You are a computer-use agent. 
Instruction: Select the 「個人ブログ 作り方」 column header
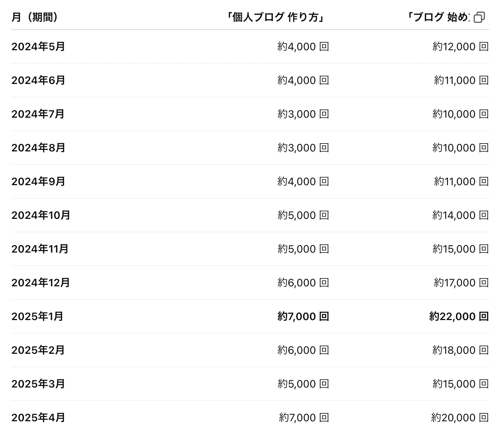[276, 17]
